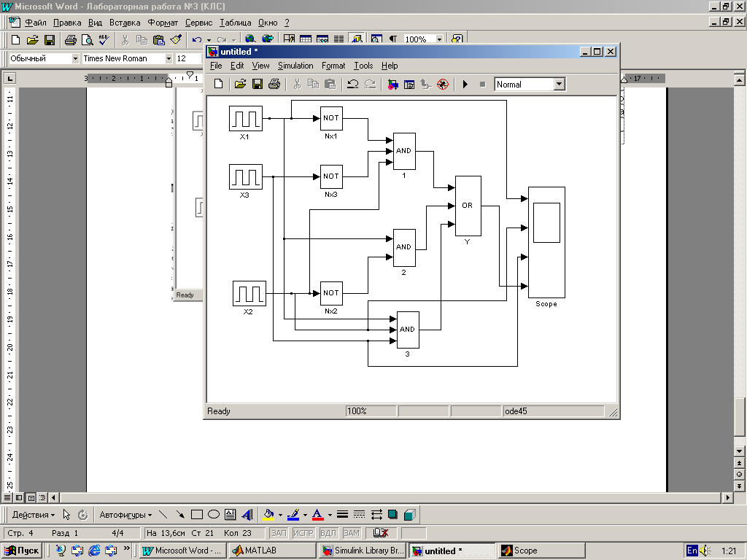Open Simulink Tools menu

363,66
